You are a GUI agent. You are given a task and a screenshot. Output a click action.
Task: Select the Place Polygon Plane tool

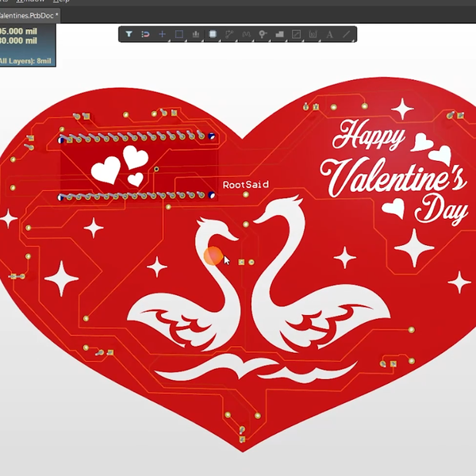(x=279, y=34)
